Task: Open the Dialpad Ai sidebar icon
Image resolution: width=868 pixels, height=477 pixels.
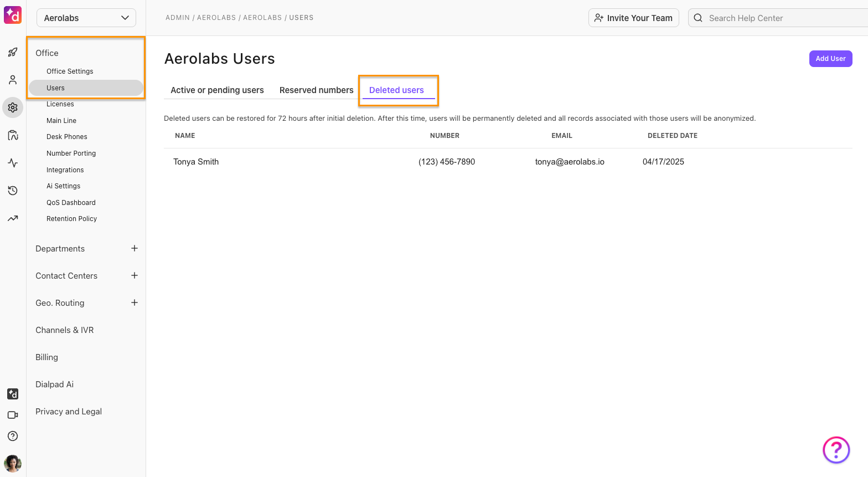Action: [13, 394]
